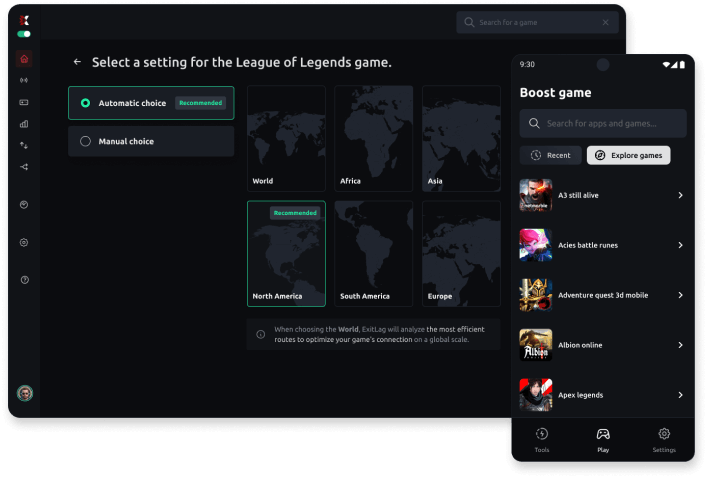707x478 pixels.
Task: Click the phone battery status icon
Action: (x=682, y=64)
